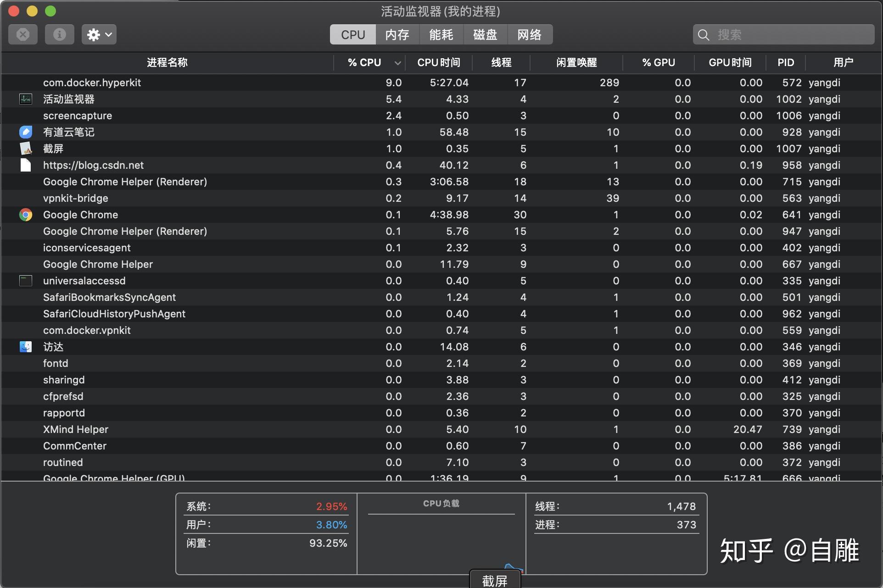Sort by 进程名称 column header
This screenshot has width=883, height=588.
[167, 62]
